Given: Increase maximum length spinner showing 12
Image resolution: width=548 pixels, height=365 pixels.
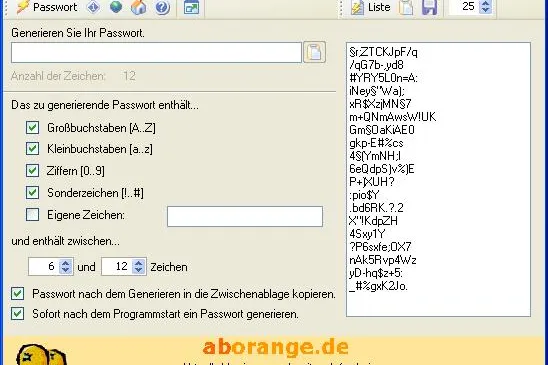Looking at the screenshot, I should (139, 263).
